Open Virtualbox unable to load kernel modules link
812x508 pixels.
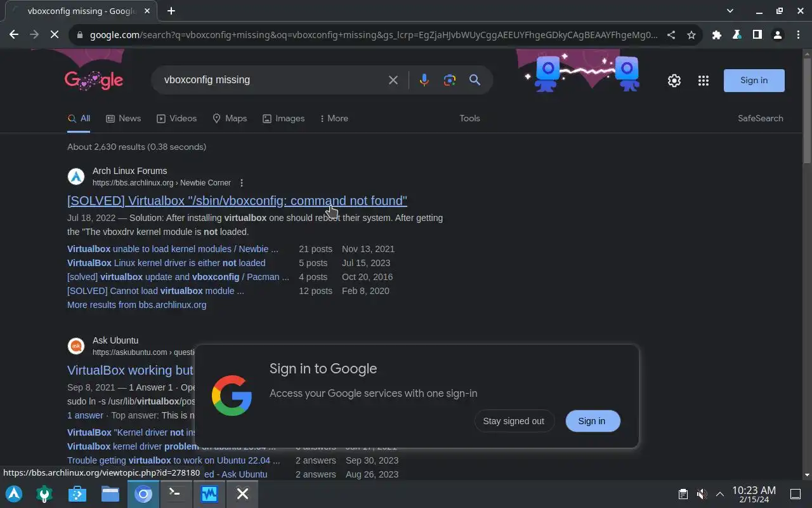[x=173, y=249]
